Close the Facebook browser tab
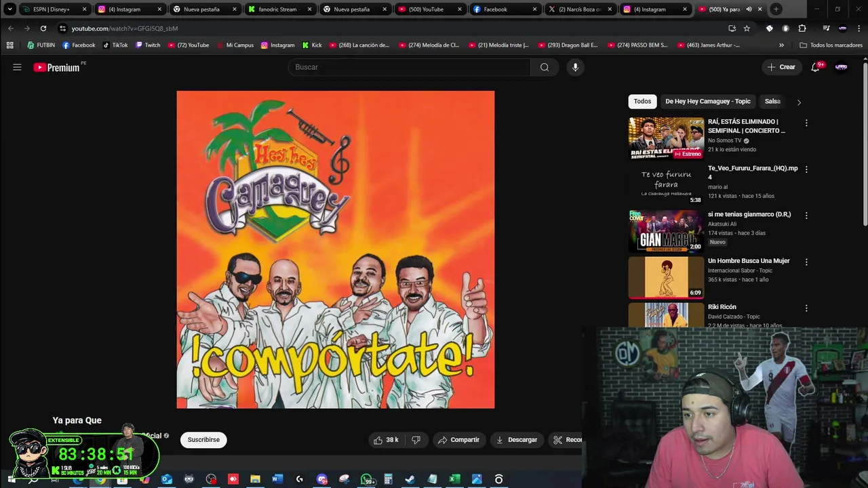This screenshot has width=868, height=488. tap(534, 9)
